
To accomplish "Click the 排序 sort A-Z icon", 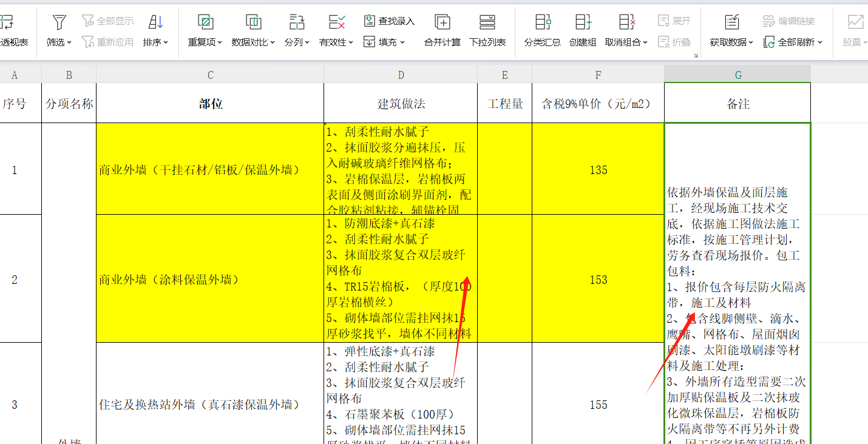I will pos(156,22).
